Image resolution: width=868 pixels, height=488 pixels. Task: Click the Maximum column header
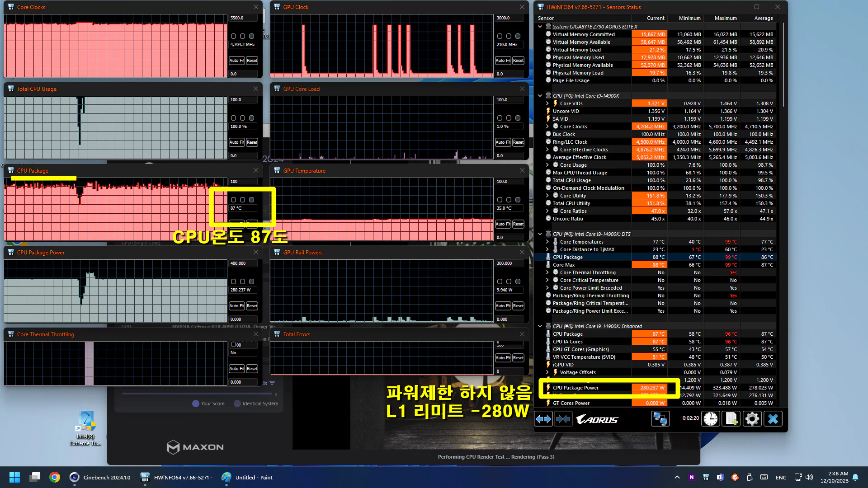pos(722,18)
